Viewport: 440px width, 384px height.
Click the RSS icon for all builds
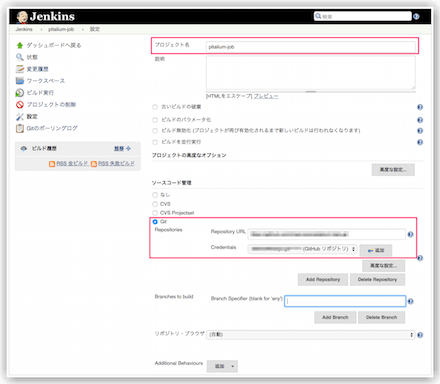tap(52, 164)
